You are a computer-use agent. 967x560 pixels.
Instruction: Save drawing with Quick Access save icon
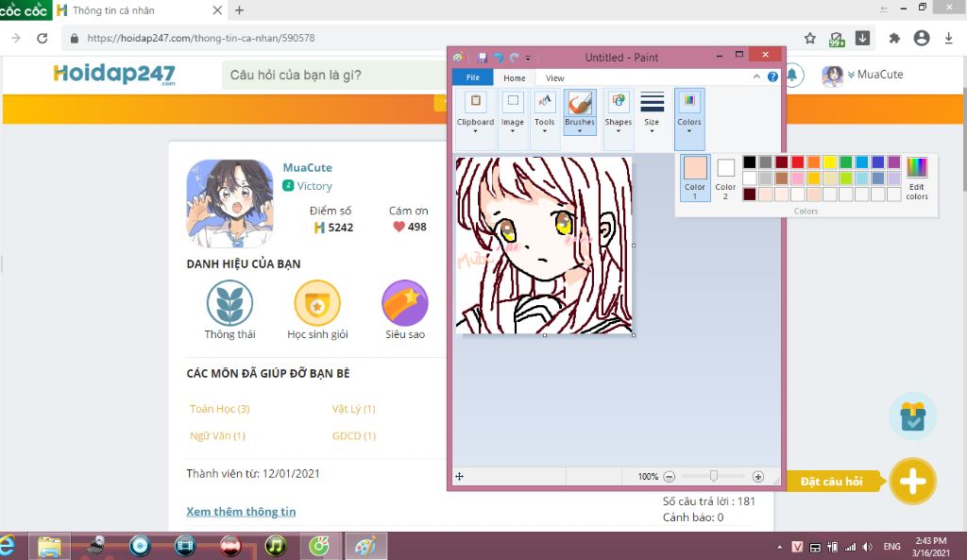coord(483,58)
